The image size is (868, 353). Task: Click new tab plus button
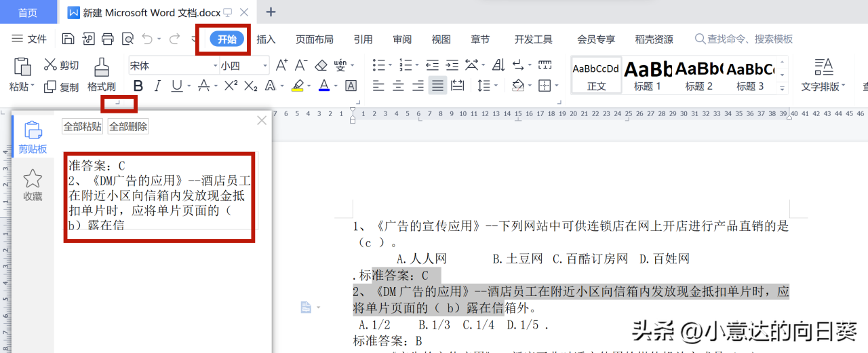pyautogui.click(x=271, y=12)
